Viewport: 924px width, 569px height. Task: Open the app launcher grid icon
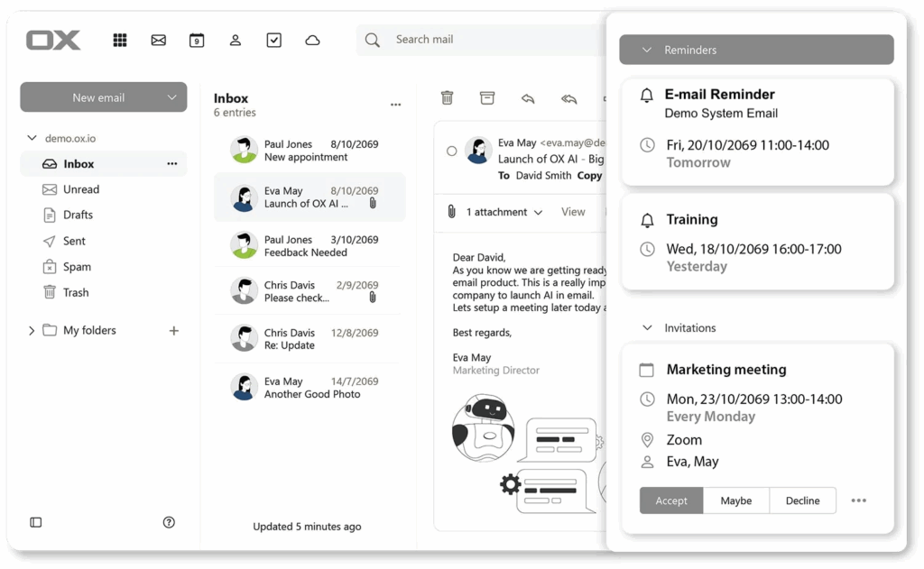coord(119,40)
